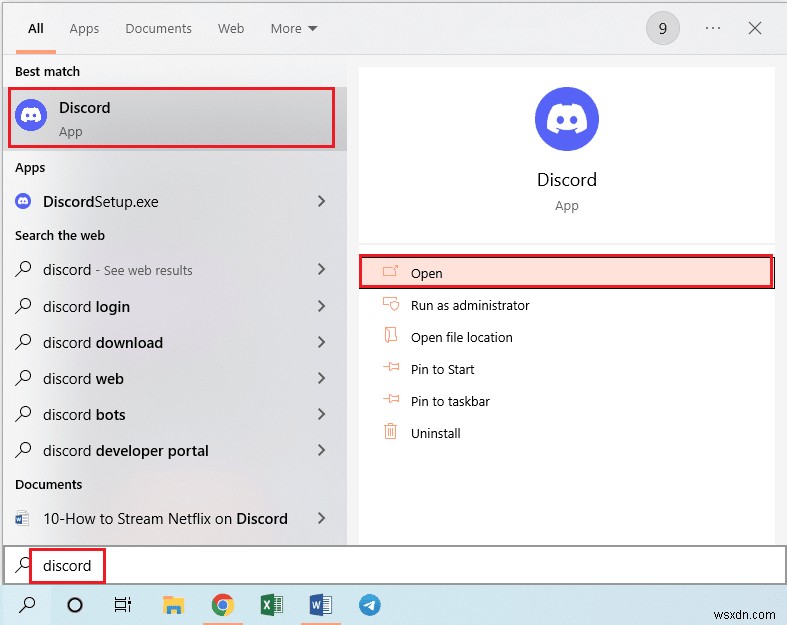This screenshot has height=625, width=787.
Task: Expand the 'discord login' suggestion arrow
Action: coord(322,306)
